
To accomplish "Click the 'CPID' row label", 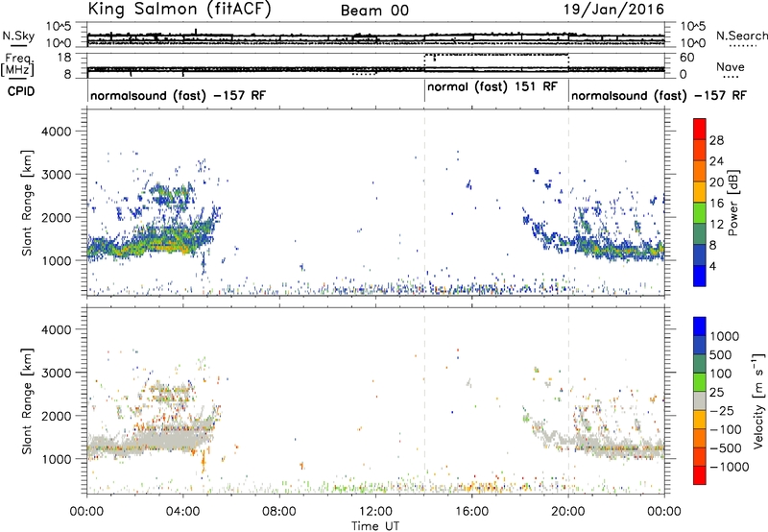I will tap(21, 91).
